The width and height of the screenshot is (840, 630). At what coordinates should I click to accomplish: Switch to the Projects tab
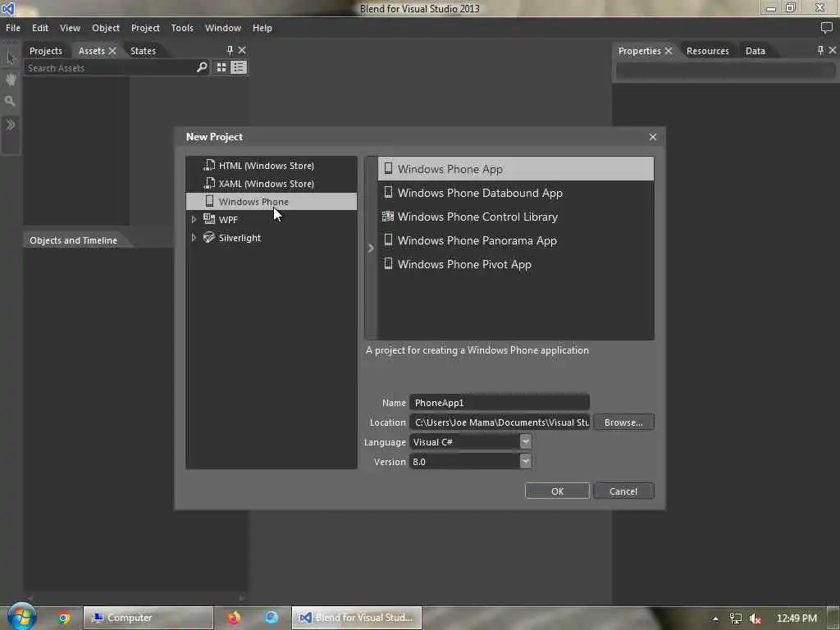(46, 51)
